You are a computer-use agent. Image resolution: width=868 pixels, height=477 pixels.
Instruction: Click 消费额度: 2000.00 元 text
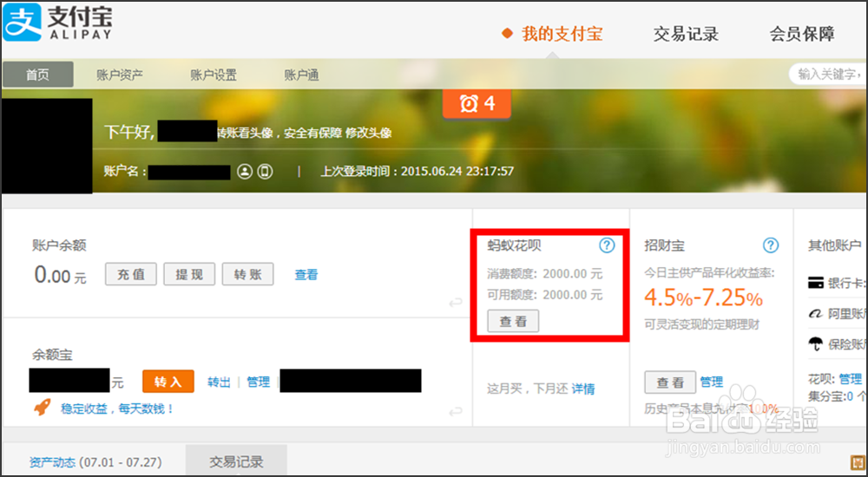point(545,274)
